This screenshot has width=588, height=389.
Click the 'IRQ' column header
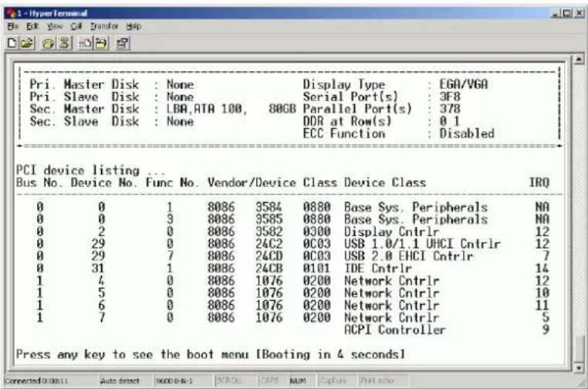539,183
